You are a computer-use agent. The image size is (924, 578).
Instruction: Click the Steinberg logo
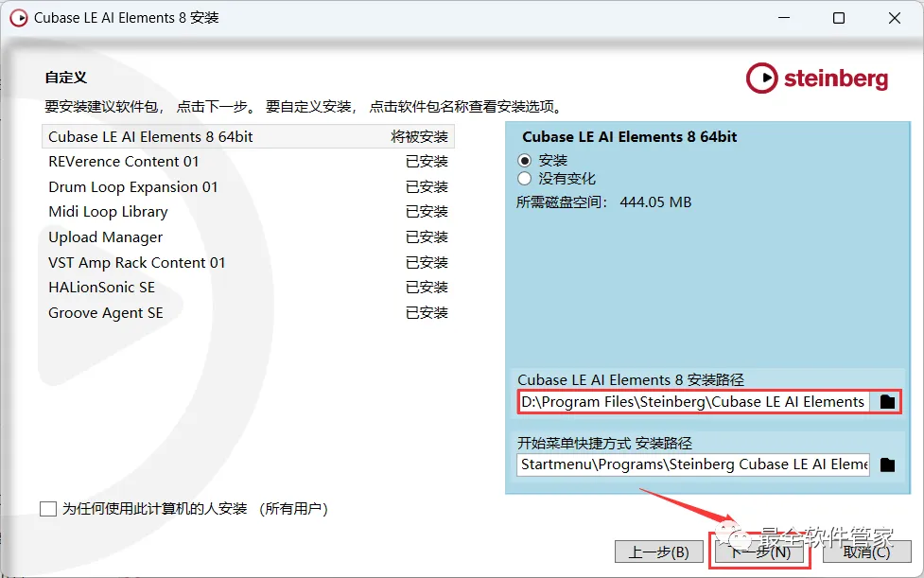[x=817, y=79]
